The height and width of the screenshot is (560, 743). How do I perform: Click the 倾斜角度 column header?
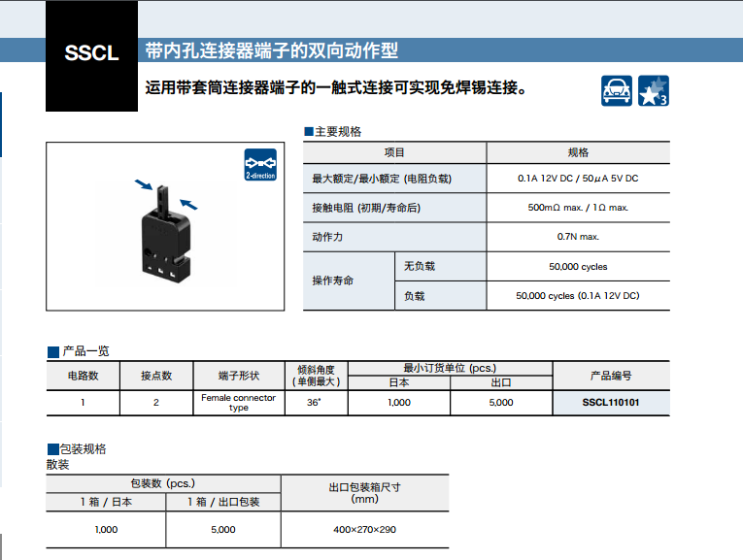pos(316,375)
